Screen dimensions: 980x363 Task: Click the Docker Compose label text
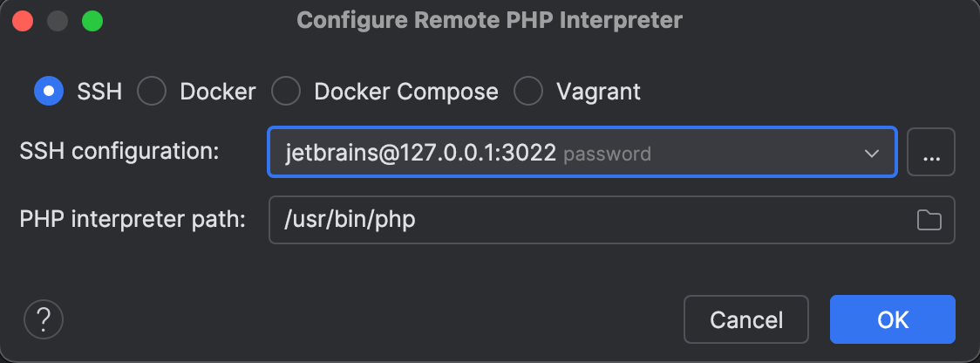tap(406, 92)
